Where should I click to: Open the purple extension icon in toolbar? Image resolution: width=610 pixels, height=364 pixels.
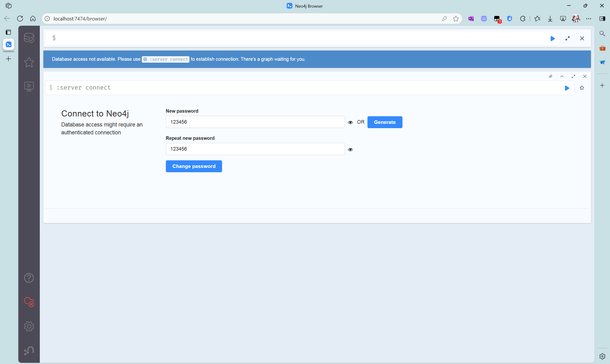[x=484, y=19]
